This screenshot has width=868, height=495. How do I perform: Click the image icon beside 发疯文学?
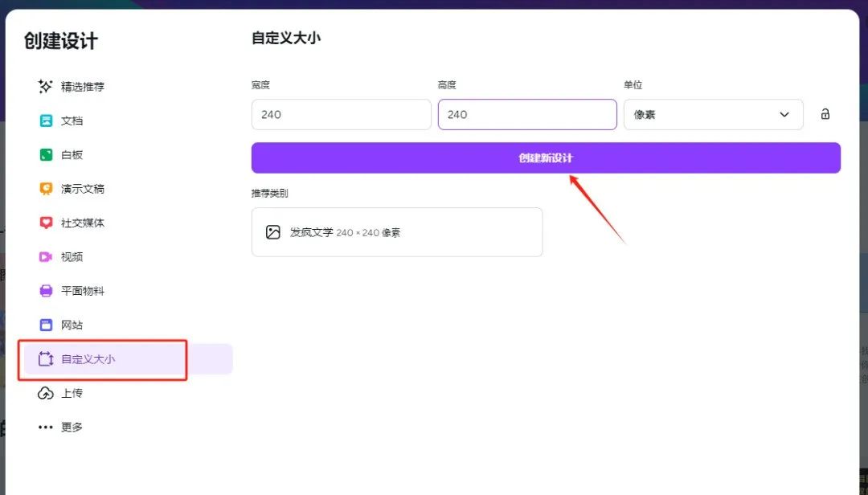tap(274, 231)
